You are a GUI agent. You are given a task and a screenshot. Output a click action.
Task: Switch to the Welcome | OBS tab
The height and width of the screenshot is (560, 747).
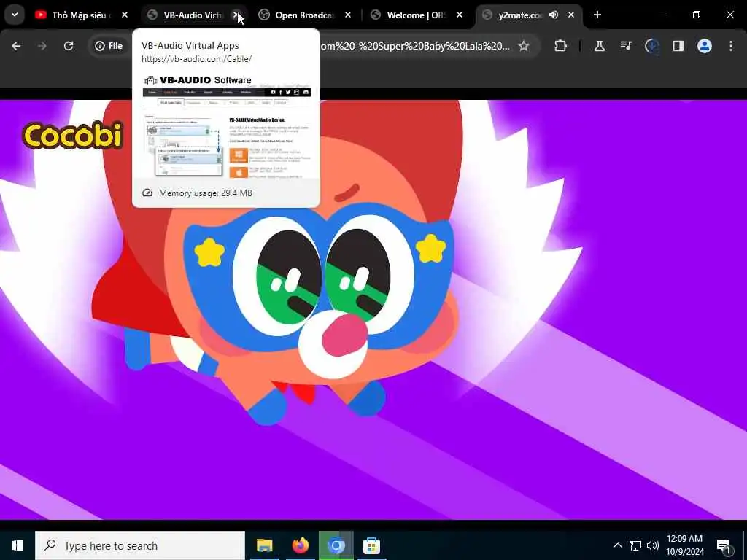pos(415,15)
